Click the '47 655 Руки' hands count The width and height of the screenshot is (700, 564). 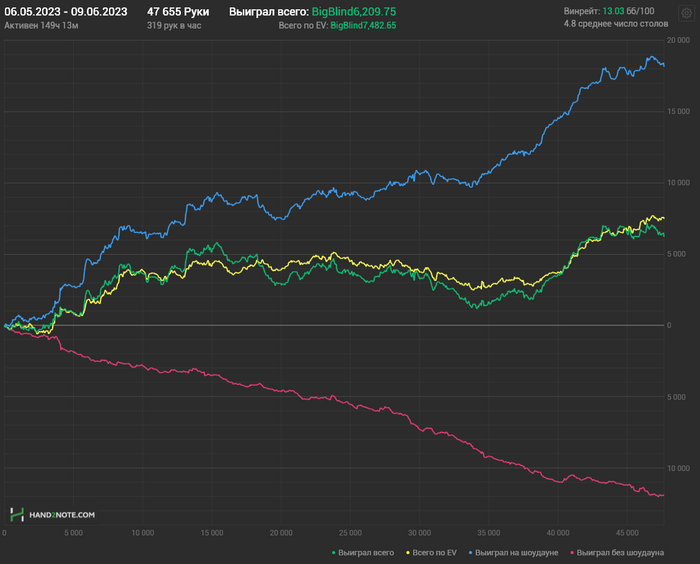[x=178, y=12]
